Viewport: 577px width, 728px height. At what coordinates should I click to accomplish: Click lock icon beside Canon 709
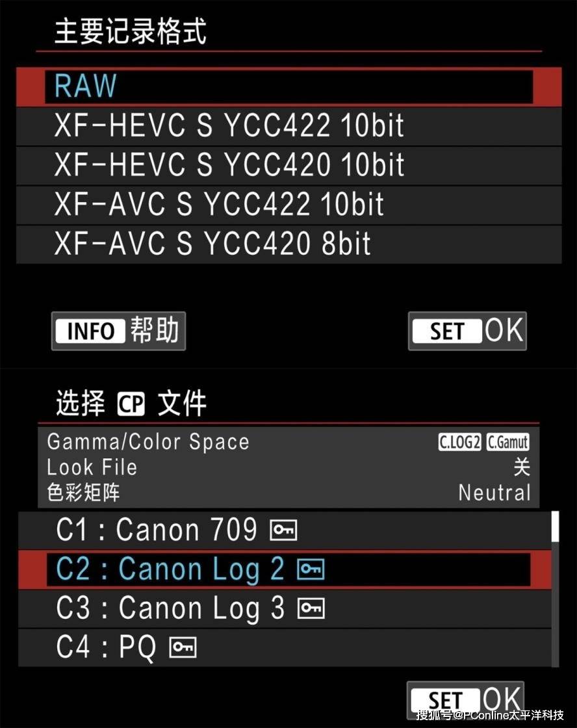coord(283,531)
